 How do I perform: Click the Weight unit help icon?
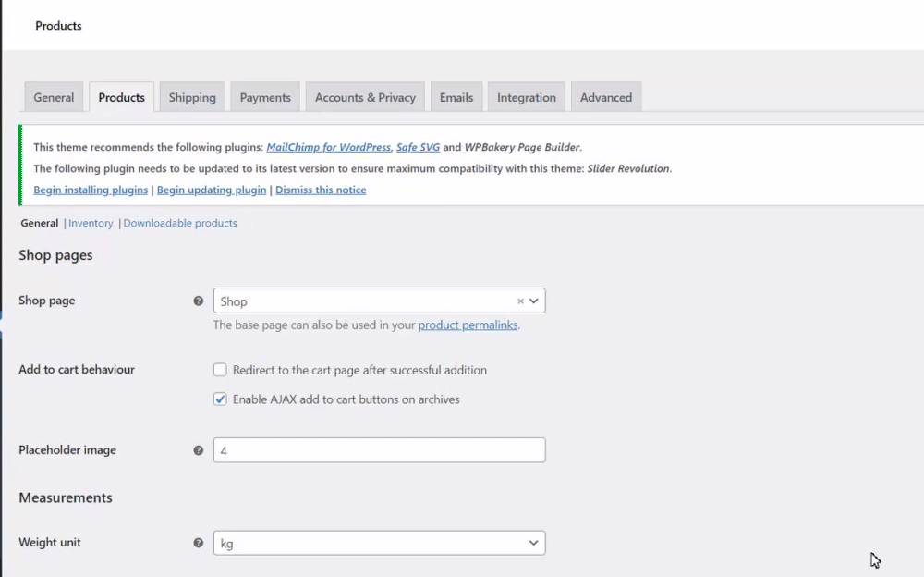pyautogui.click(x=198, y=543)
